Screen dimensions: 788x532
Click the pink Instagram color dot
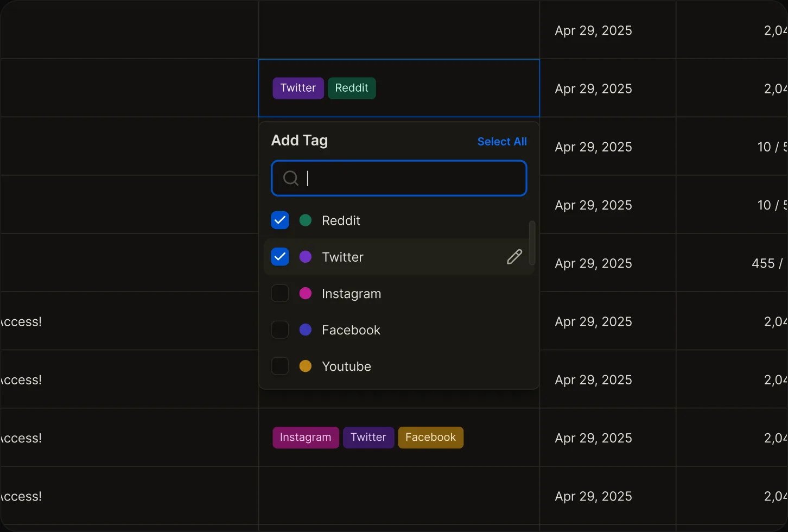pos(306,293)
